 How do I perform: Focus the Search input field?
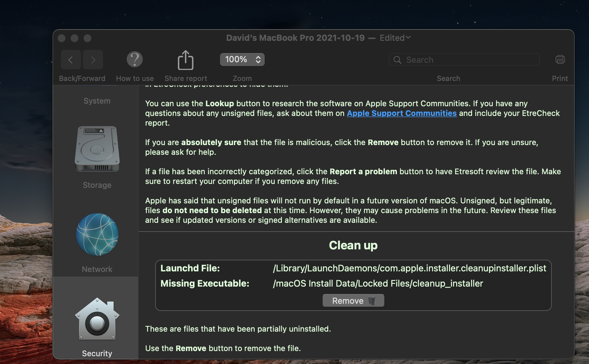464,60
